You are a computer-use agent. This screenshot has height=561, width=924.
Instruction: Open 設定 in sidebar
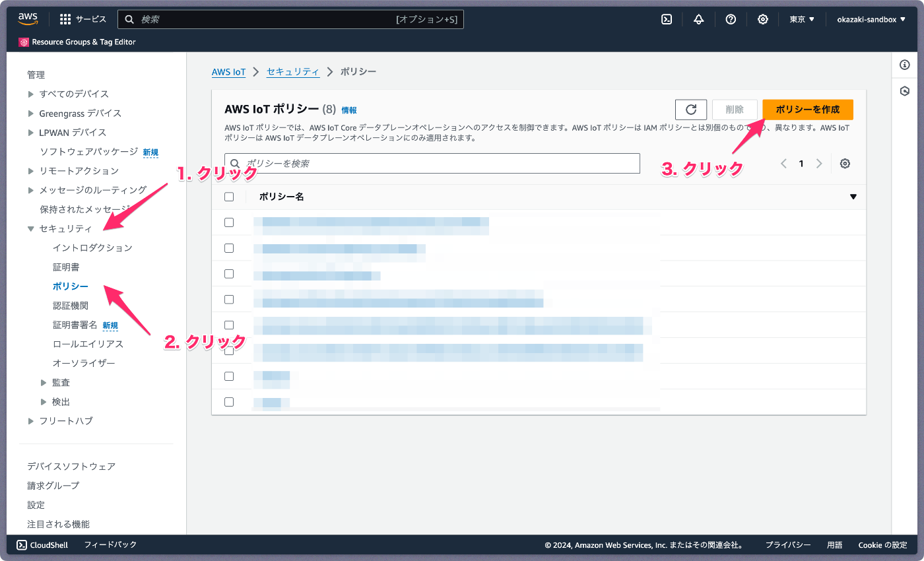point(36,505)
